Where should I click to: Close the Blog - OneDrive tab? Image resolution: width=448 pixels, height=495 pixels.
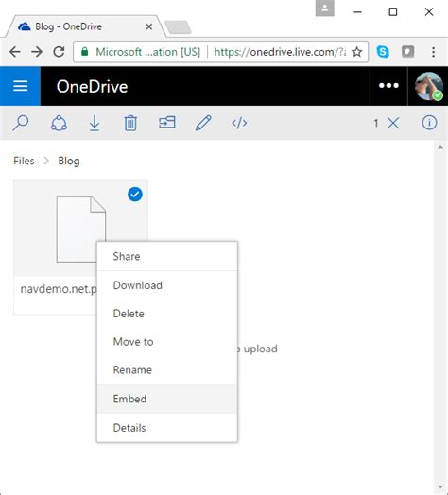pos(148,26)
